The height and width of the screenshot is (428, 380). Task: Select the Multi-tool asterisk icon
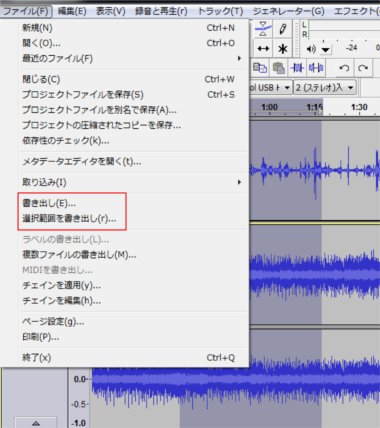pyautogui.click(x=282, y=49)
